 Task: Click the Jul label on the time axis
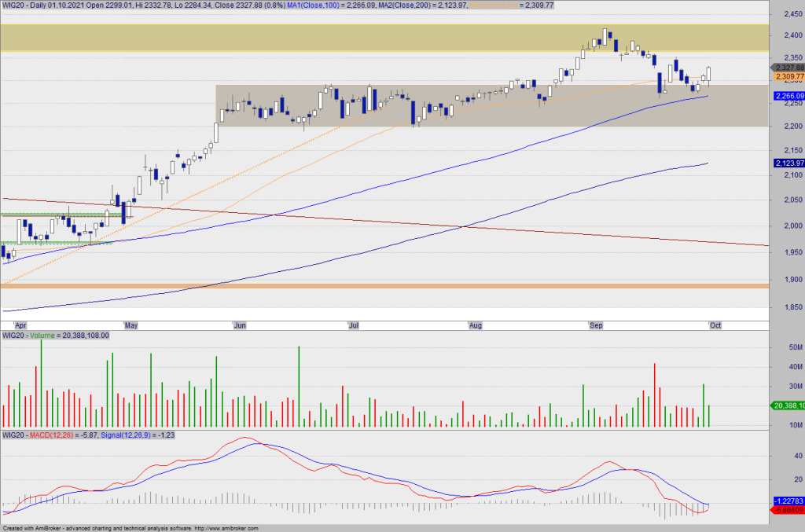(x=355, y=324)
